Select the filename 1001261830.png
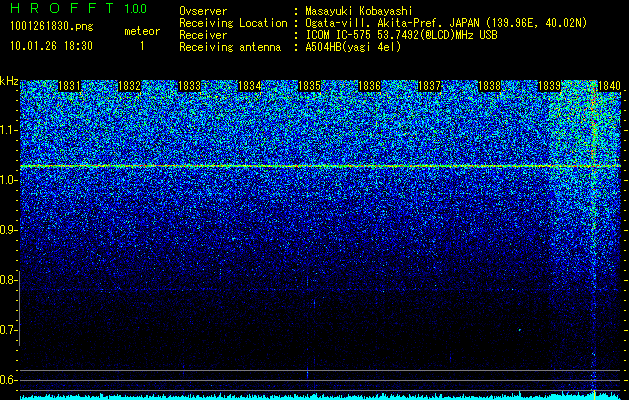The width and height of the screenshot is (629, 400). tap(52, 27)
